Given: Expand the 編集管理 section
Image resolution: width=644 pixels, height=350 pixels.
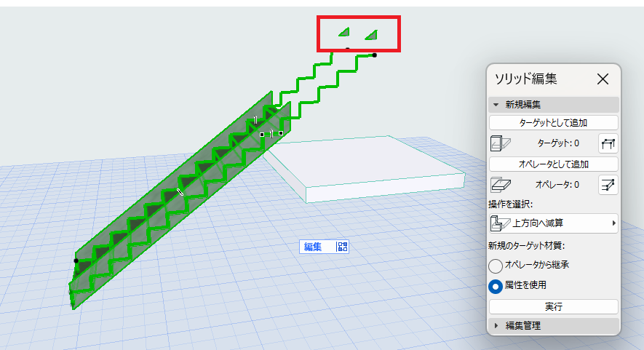Looking at the screenshot, I should [496, 325].
